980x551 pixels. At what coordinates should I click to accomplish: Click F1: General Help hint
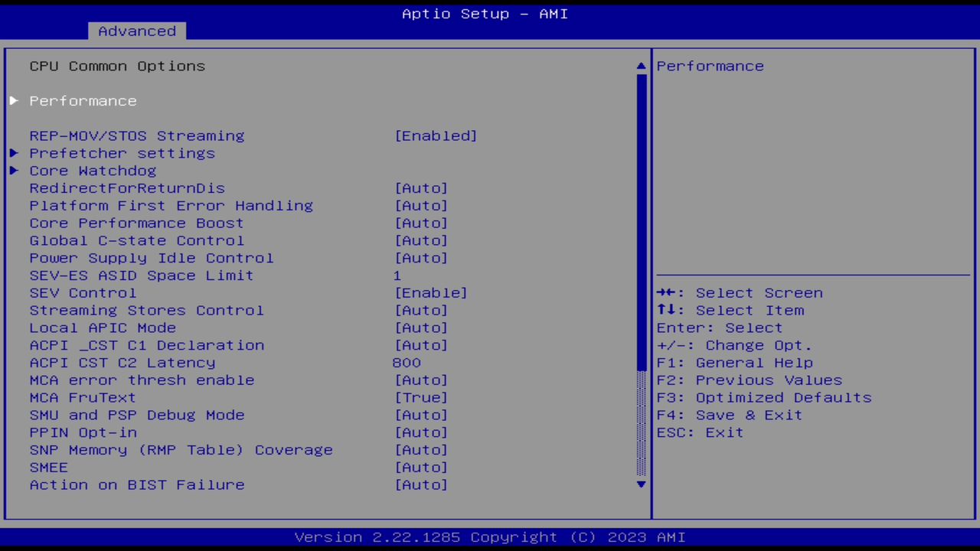pos(735,364)
